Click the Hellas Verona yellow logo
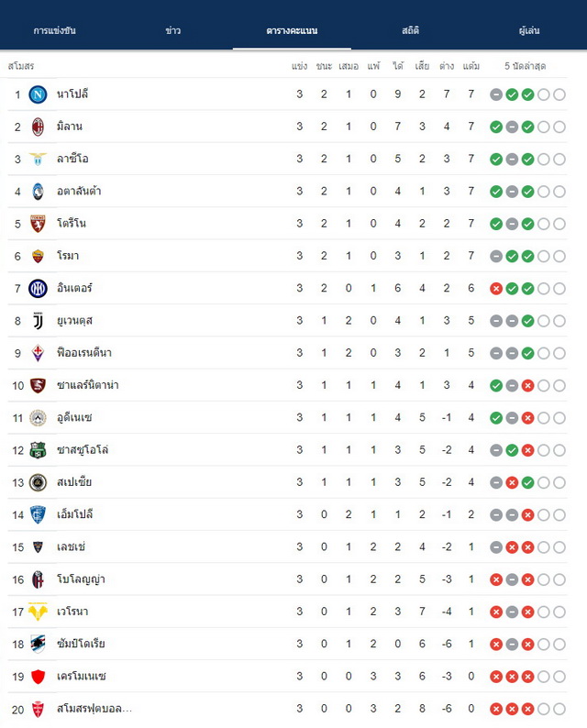This screenshot has width=587, height=728. point(39,612)
